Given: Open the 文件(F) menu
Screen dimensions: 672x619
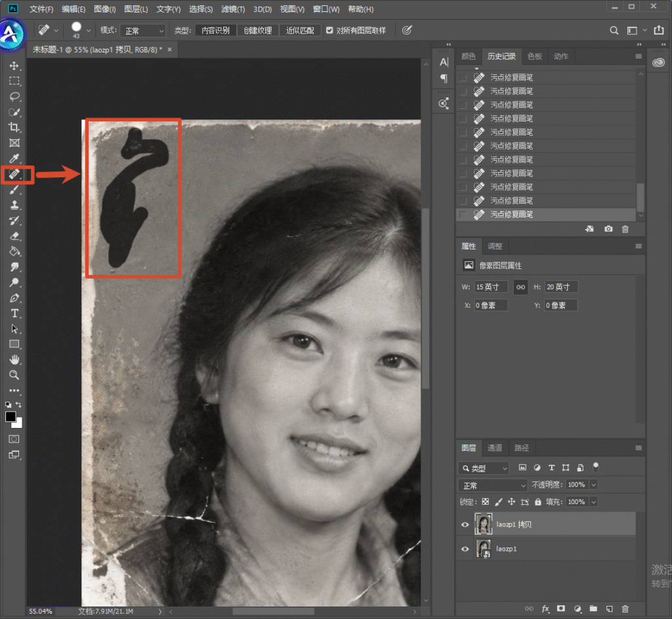Looking at the screenshot, I should tap(41, 9).
